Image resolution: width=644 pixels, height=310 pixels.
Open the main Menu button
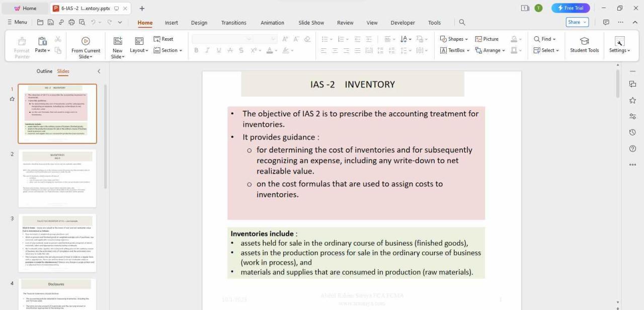point(18,22)
